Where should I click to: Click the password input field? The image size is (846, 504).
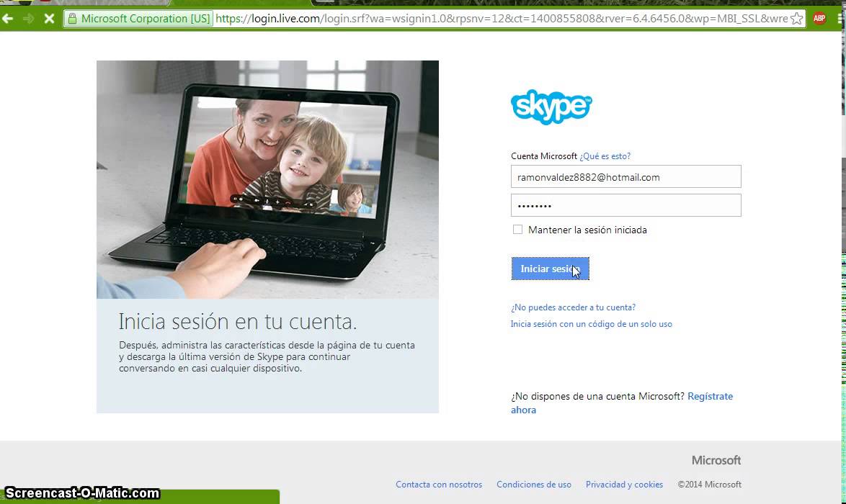click(626, 205)
